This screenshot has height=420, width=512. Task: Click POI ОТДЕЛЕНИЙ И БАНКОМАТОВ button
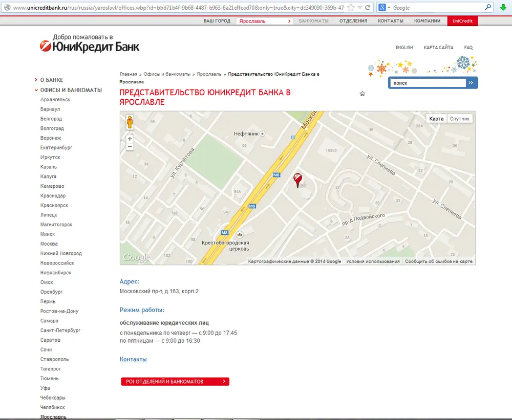175,382
